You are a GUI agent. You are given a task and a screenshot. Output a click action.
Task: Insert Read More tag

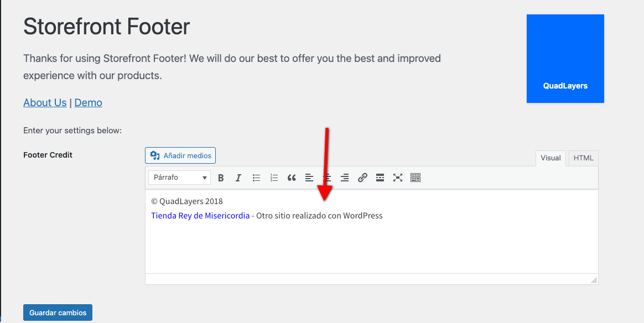(380, 178)
